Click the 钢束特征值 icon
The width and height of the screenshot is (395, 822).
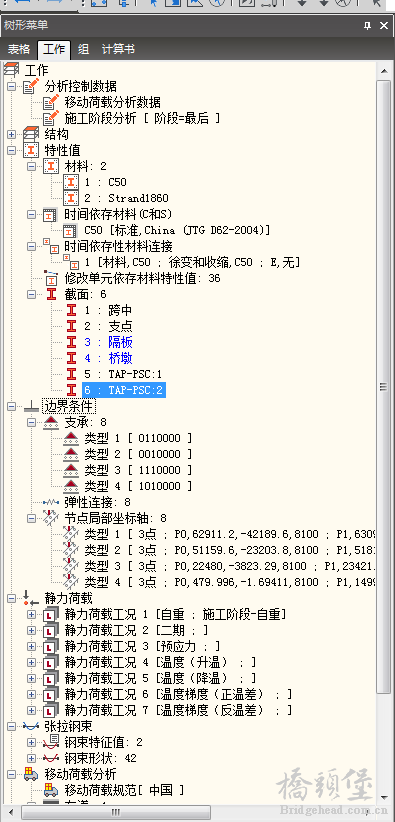[51, 742]
